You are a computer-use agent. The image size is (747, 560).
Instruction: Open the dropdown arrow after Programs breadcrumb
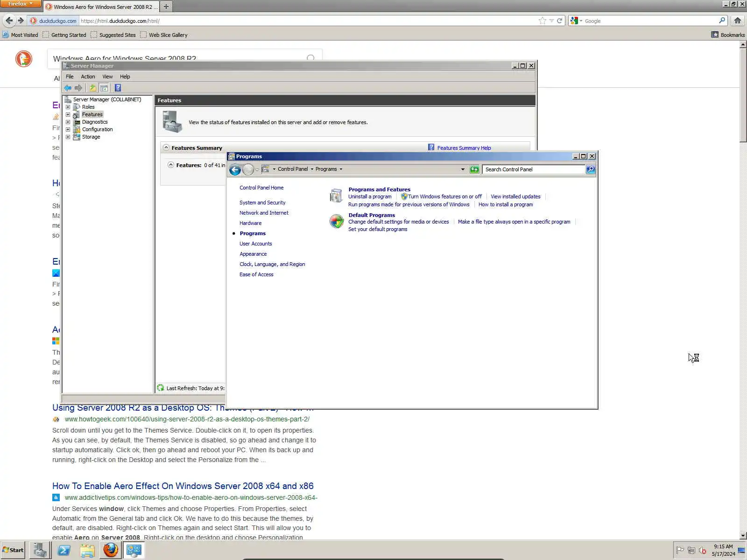point(341,169)
